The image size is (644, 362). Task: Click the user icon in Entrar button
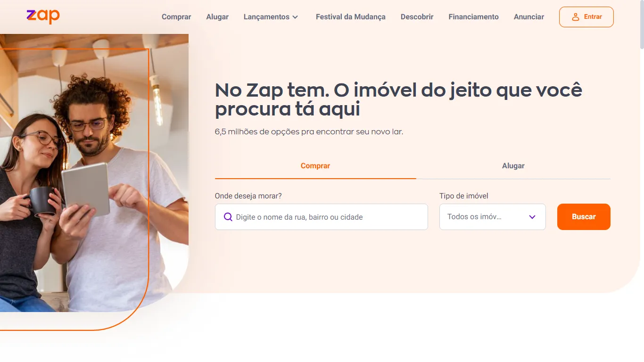coord(575,17)
